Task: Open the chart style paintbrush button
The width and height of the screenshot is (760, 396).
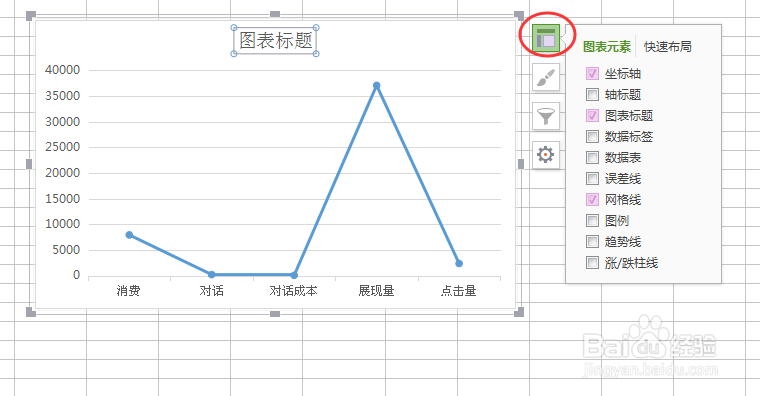Action: 546,77
